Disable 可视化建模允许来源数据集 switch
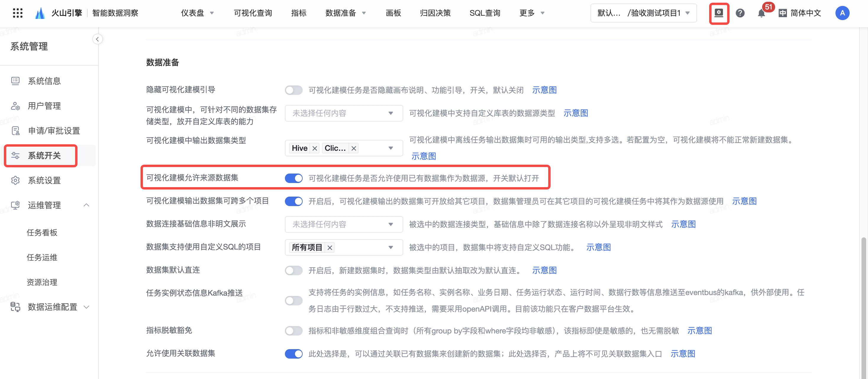This screenshot has width=868, height=379. tap(293, 178)
